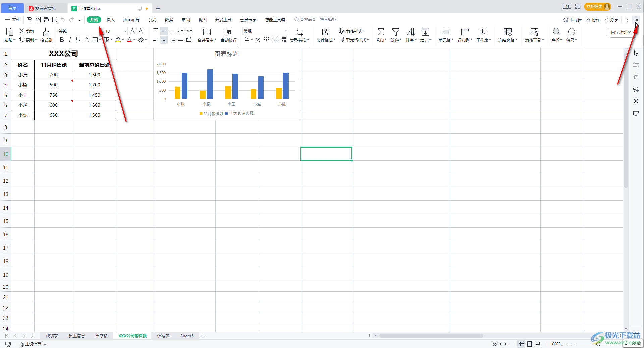This screenshot has width=644, height=348.
Task: Toggle Bold formatting
Action: [62, 40]
